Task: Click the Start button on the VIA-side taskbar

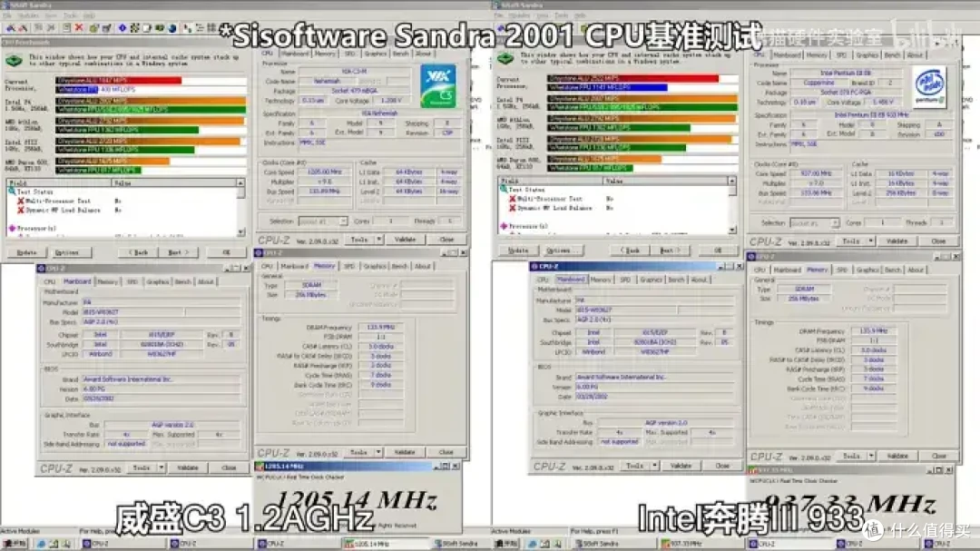Action: pyautogui.click(x=15, y=544)
